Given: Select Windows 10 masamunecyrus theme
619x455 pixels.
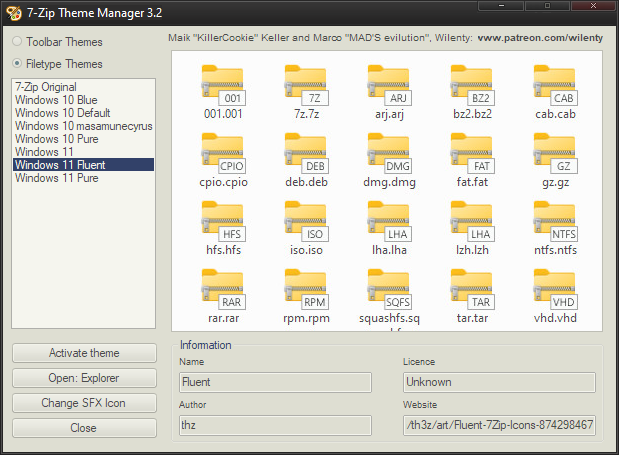Looking at the screenshot, I should [83, 126].
